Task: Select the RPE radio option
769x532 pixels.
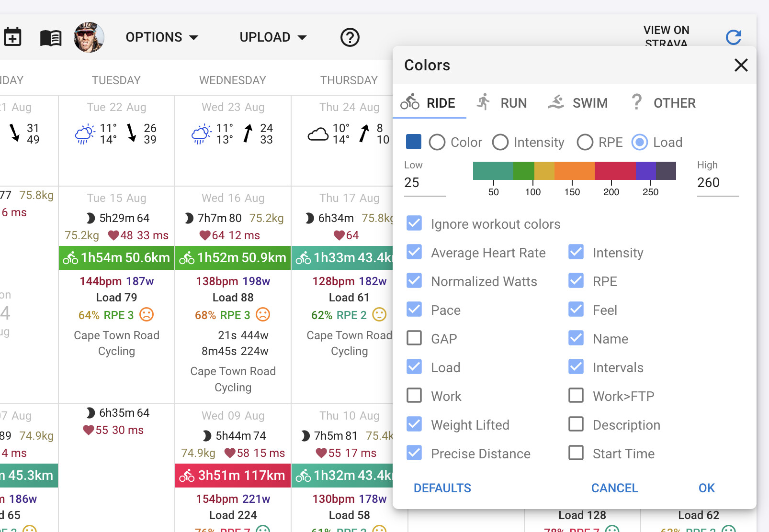Action: click(x=585, y=142)
